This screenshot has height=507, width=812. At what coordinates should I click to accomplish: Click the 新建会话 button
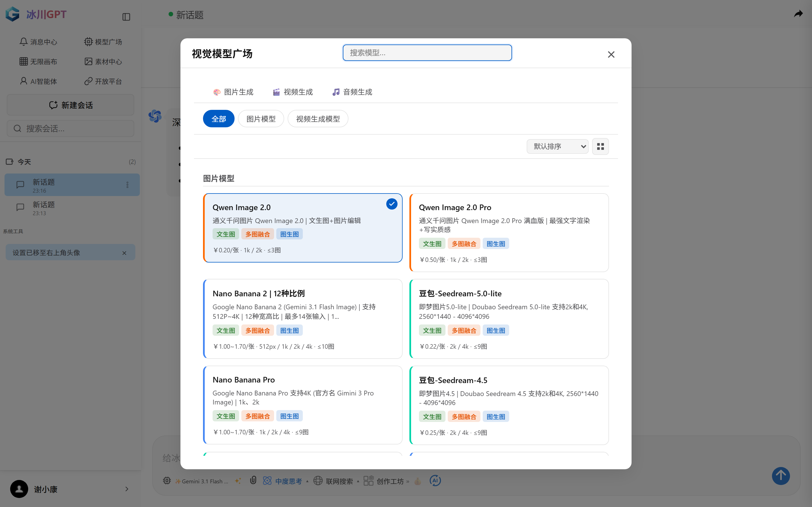pos(70,105)
